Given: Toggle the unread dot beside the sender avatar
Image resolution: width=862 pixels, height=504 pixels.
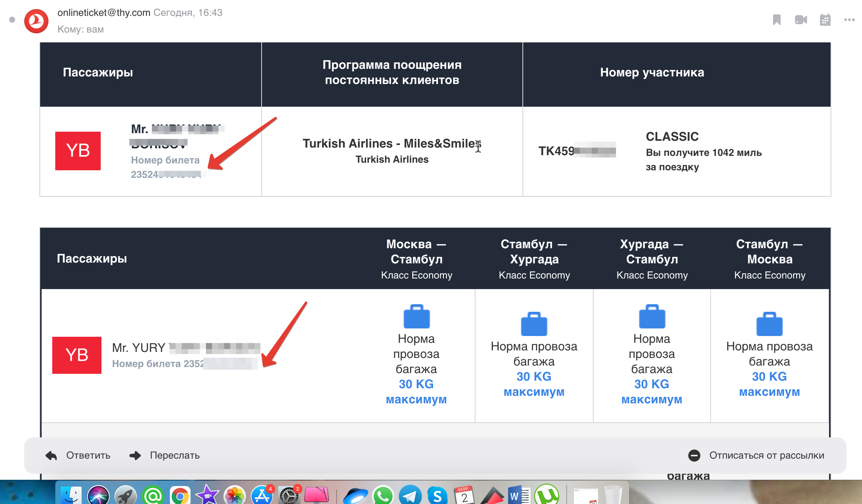Looking at the screenshot, I should [12, 20].
